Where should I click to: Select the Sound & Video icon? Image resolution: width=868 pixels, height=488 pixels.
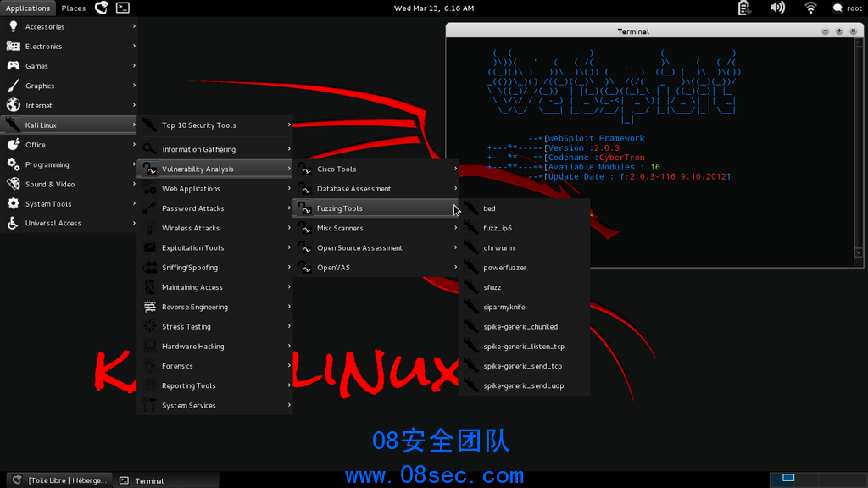tap(14, 184)
